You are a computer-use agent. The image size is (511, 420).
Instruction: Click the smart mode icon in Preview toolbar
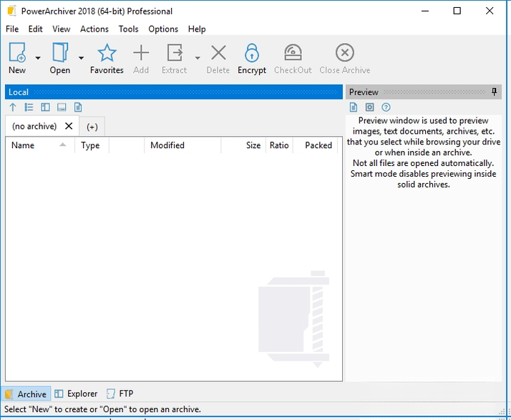coord(369,107)
